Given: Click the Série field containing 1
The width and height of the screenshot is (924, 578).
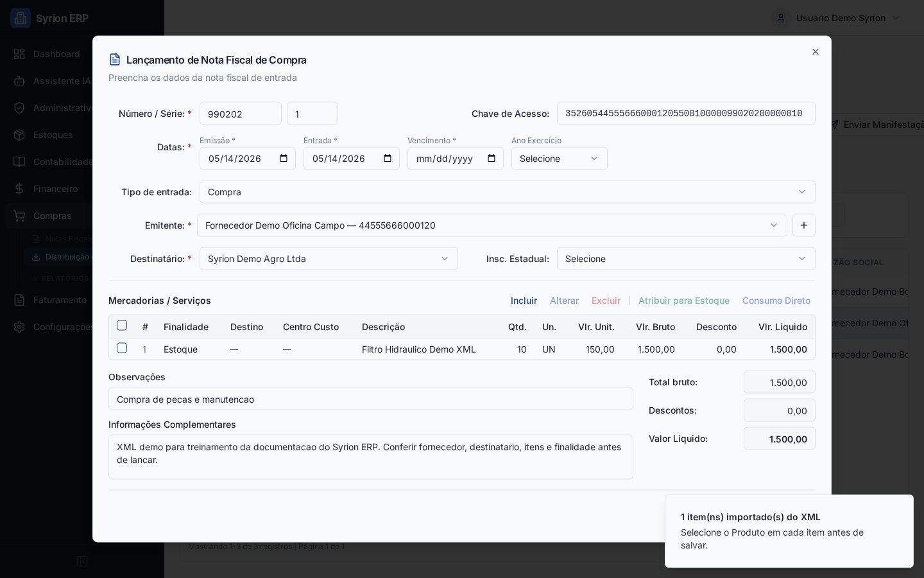Looking at the screenshot, I should tap(312, 114).
